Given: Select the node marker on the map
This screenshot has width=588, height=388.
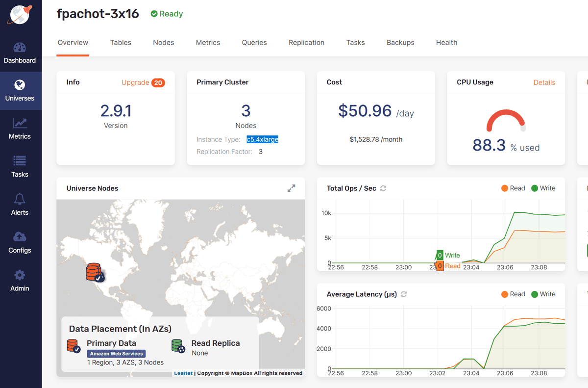Looking at the screenshot, I should [93, 272].
